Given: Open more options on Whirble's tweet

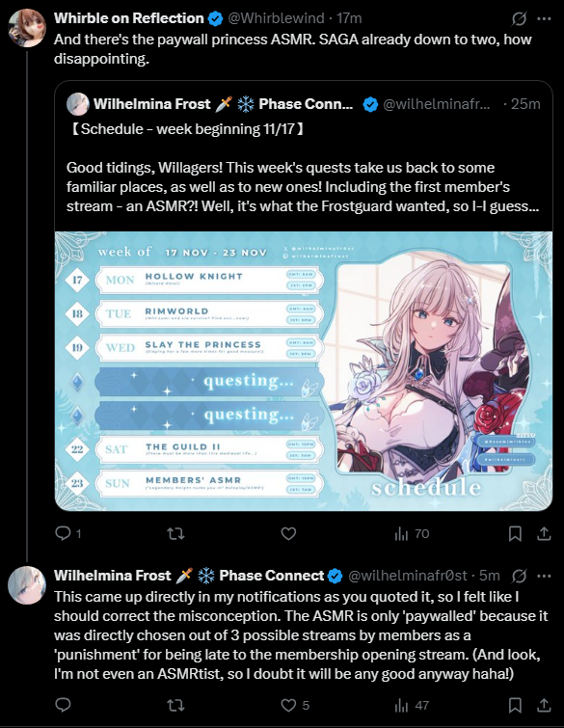Looking at the screenshot, I should [x=544, y=18].
